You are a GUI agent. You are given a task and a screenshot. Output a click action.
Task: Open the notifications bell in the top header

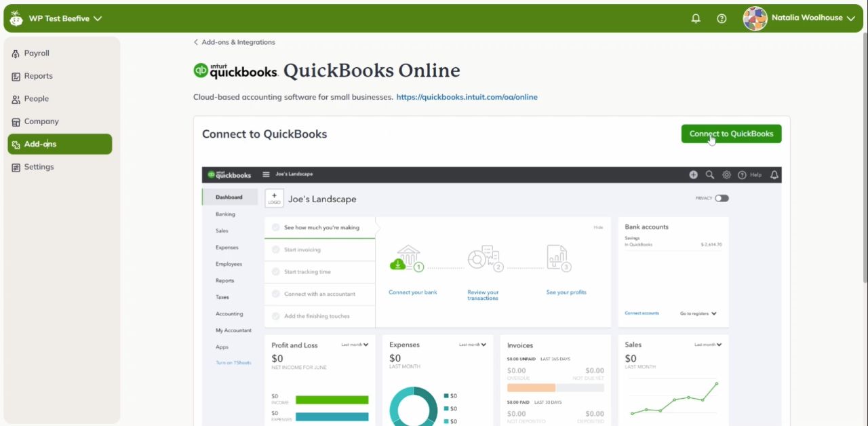pos(695,18)
